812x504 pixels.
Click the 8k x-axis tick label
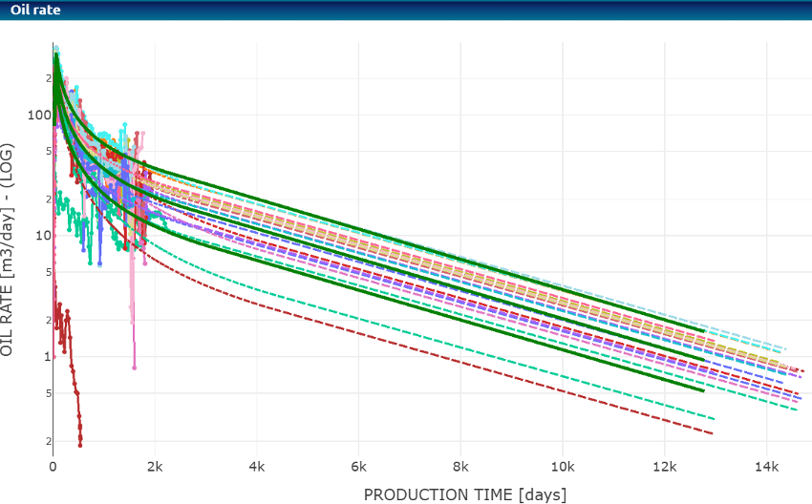(460, 467)
